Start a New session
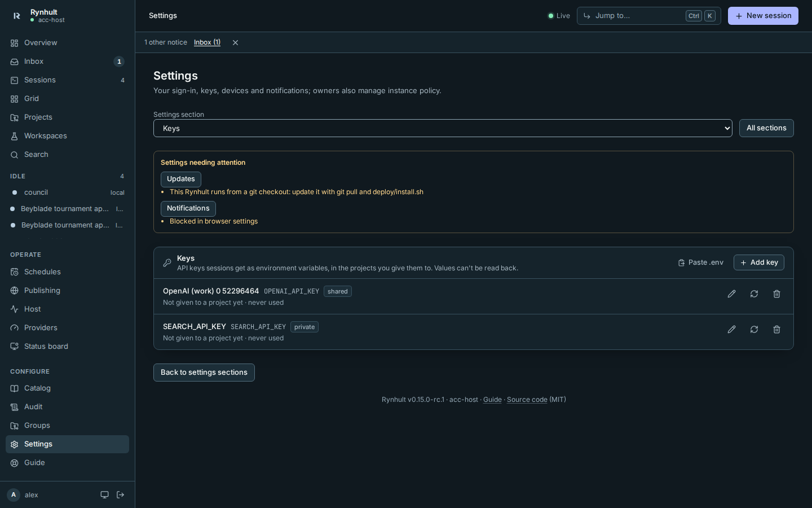The width and height of the screenshot is (812, 508). (763, 16)
